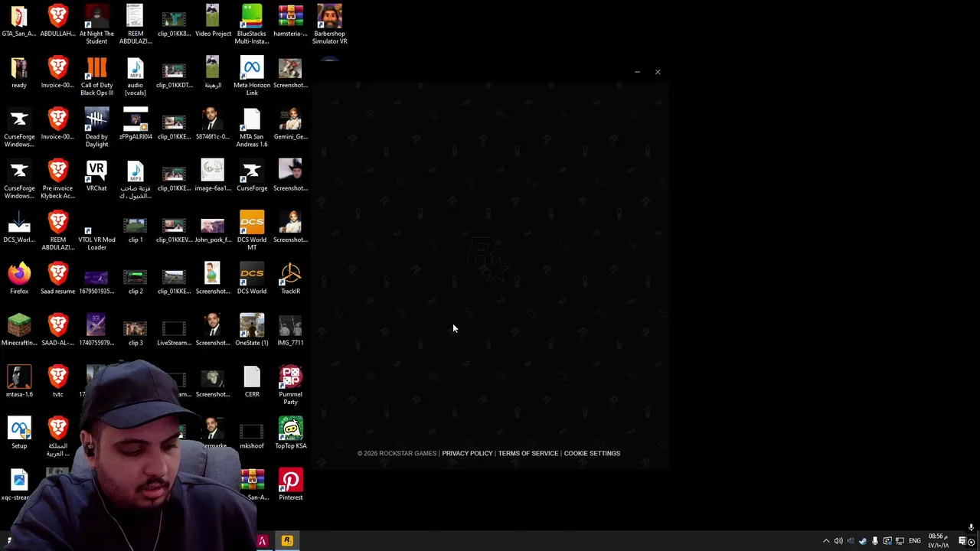This screenshot has width=980, height=551.
Task: Open the taskbar clock showing 08:56
Action: 939,541
